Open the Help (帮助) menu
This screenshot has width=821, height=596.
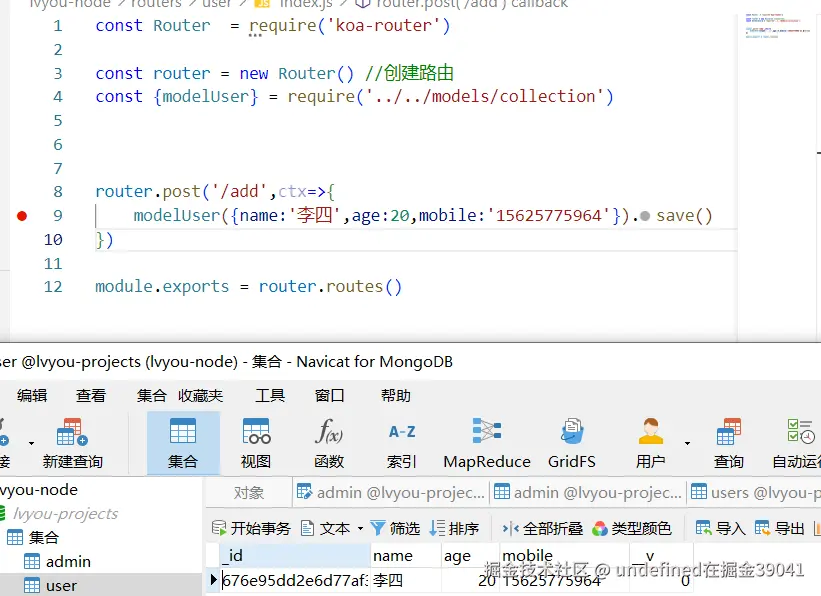click(396, 395)
